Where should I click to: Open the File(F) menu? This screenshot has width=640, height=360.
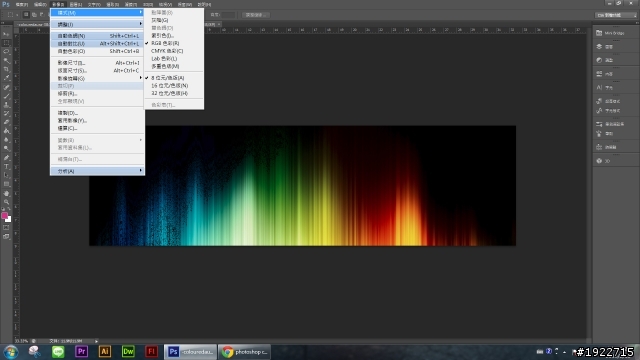[22, 4]
